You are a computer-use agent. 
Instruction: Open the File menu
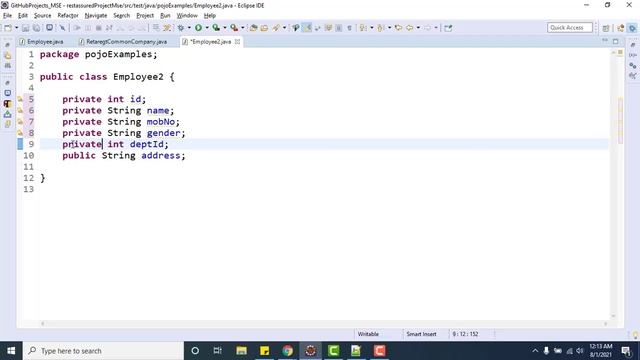[7, 16]
